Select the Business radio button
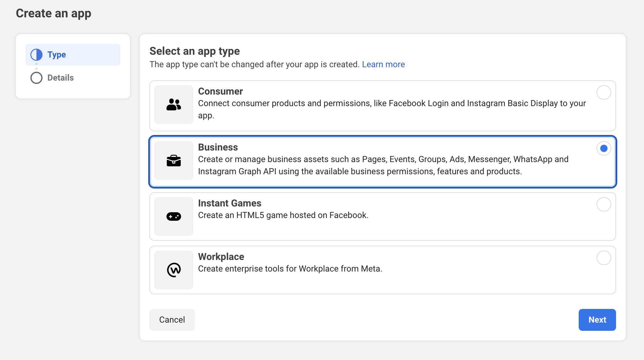 pyautogui.click(x=604, y=148)
